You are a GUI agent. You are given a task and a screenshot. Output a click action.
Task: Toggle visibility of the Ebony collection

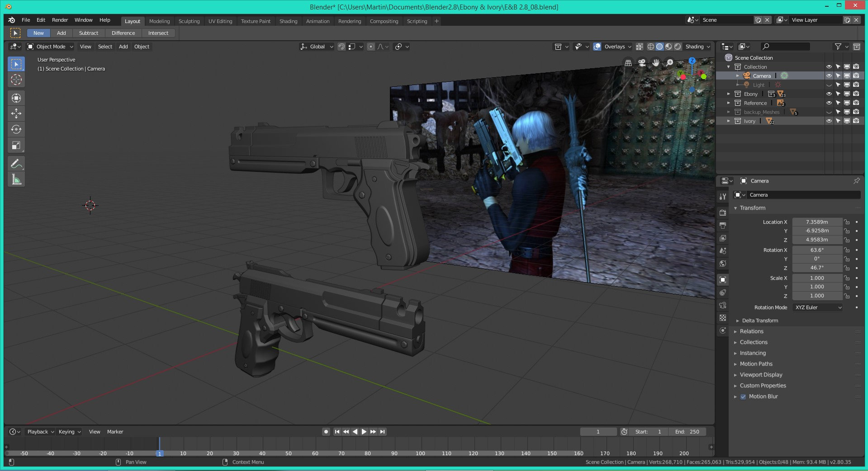click(829, 94)
